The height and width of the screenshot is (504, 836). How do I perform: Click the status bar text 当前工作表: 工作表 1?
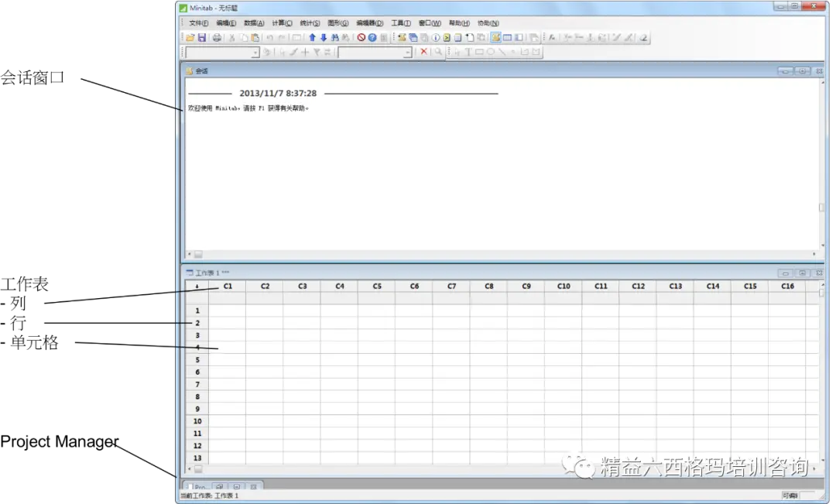[210, 496]
